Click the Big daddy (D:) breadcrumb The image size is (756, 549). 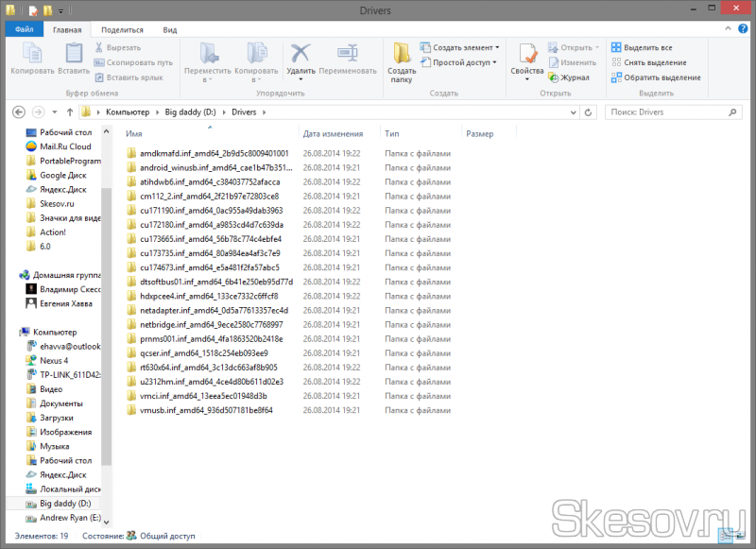coord(190,112)
